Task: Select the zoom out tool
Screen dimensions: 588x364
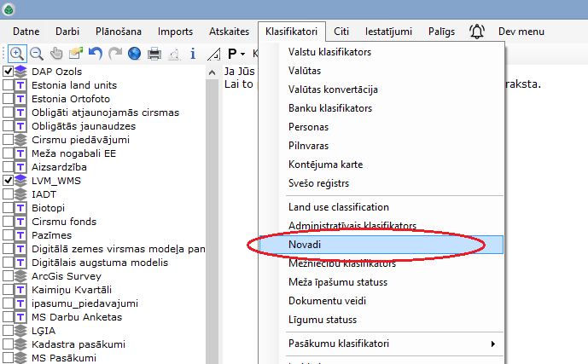Action: [x=36, y=54]
